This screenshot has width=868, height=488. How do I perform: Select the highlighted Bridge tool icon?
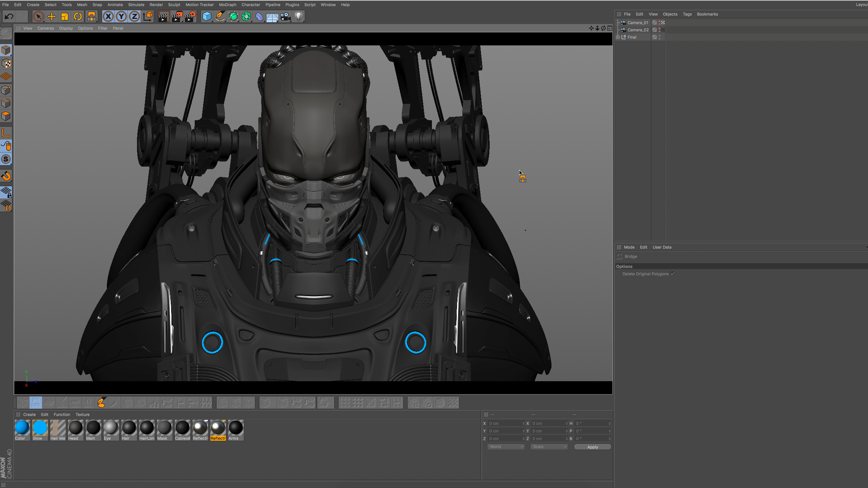point(36,402)
